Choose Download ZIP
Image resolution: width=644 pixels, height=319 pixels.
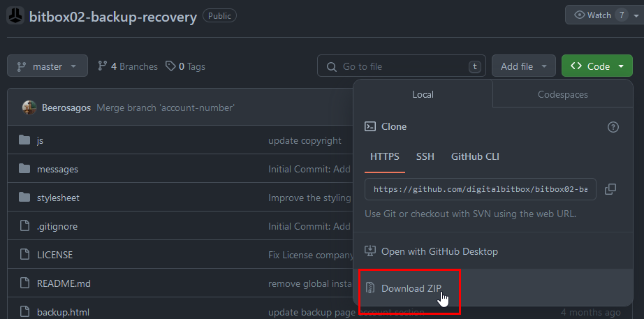pyautogui.click(x=493, y=288)
